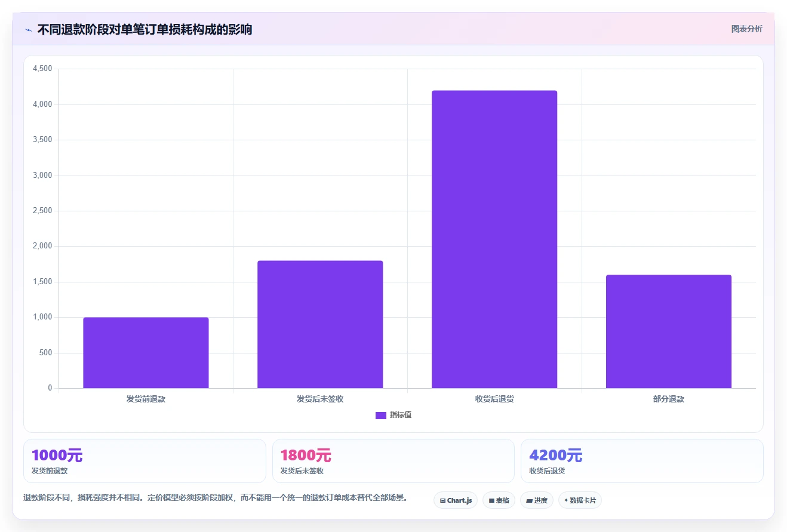Click 发货后未签收 caption in the 1800元 card
The width and height of the screenshot is (787, 532).
click(302, 471)
